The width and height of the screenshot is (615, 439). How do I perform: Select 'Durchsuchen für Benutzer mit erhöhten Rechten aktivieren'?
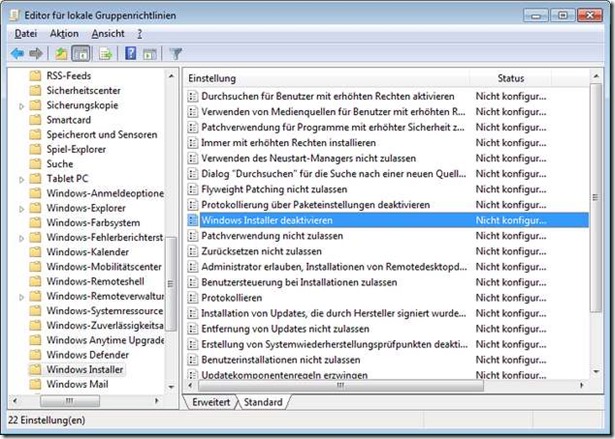pos(328,96)
